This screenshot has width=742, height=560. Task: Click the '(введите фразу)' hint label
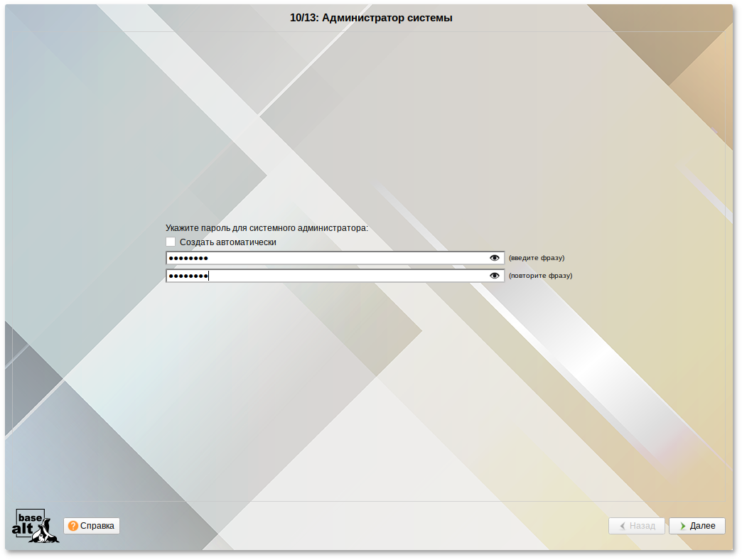click(537, 258)
